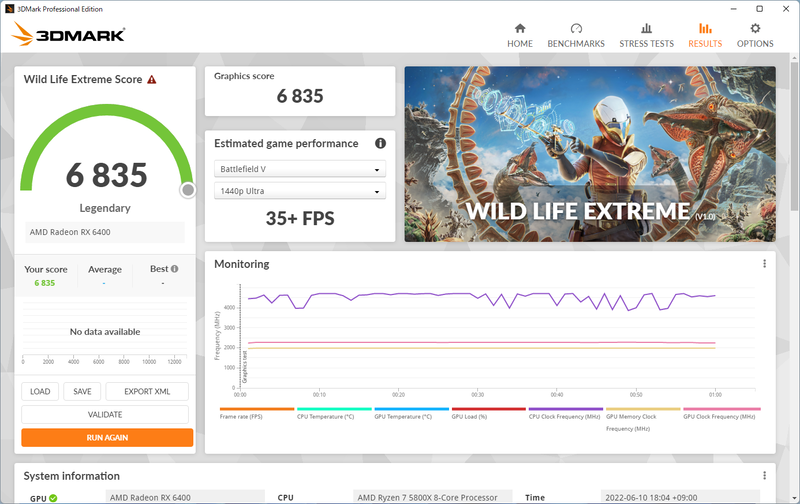The height and width of the screenshot is (504, 800).
Task: Click the 3DMark title bar app icon
Action: [x=9, y=9]
